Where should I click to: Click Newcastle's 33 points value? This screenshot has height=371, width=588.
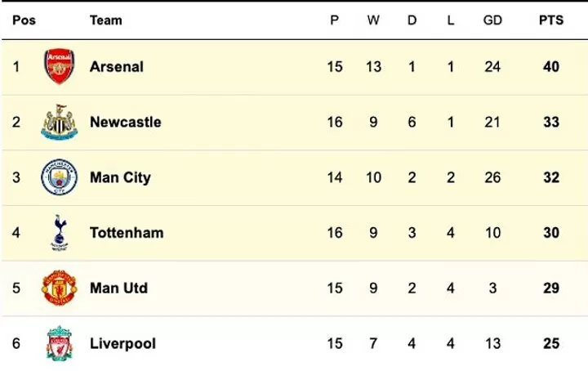[x=551, y=123]
